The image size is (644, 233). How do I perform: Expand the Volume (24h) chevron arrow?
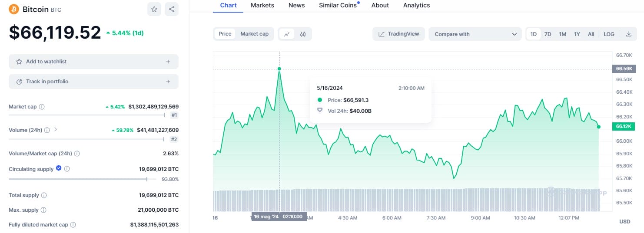coord(56,130)
